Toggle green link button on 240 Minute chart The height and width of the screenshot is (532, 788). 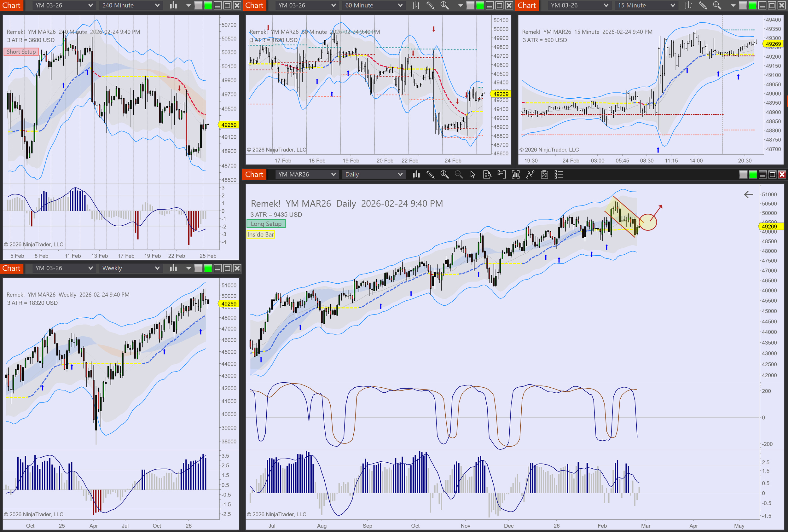(x=208, y=5)
